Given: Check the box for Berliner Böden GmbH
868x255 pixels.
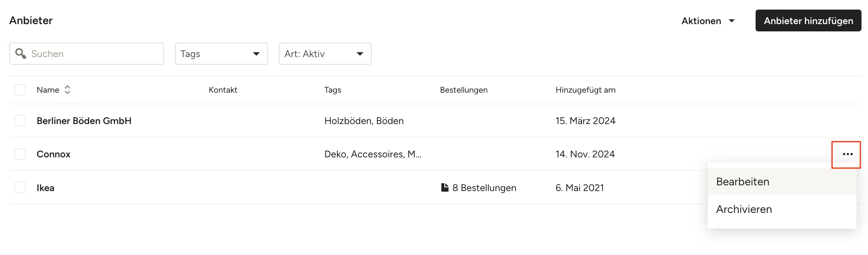Looking at the screenshot, I should tap(20, 121).
